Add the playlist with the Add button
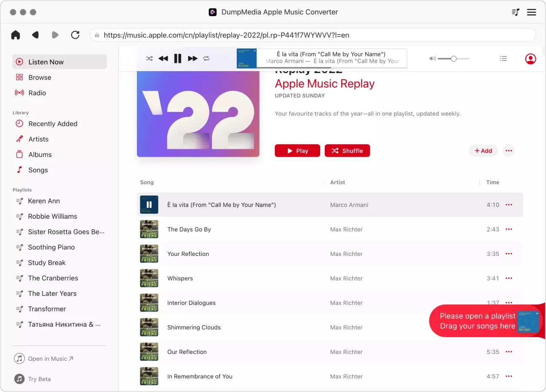Screen dimensions: 546x392 point(483,151)
